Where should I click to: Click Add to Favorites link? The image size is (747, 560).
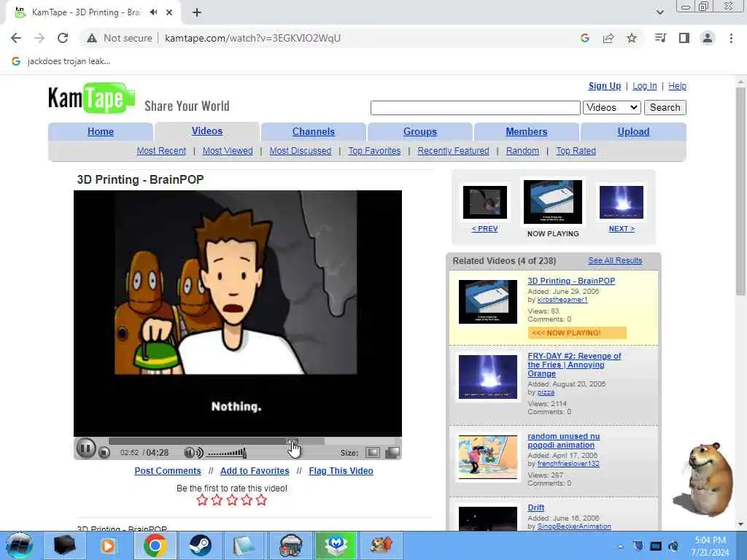(x=255, y=471)
